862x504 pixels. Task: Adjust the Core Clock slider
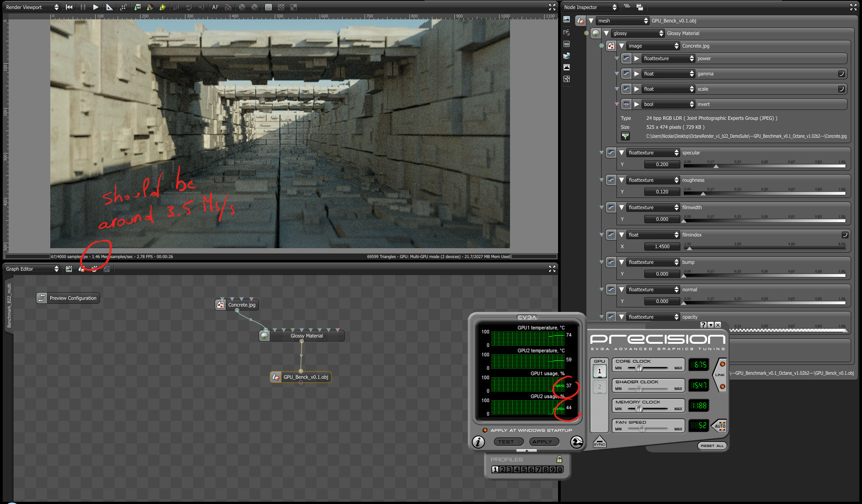[639, 368]
